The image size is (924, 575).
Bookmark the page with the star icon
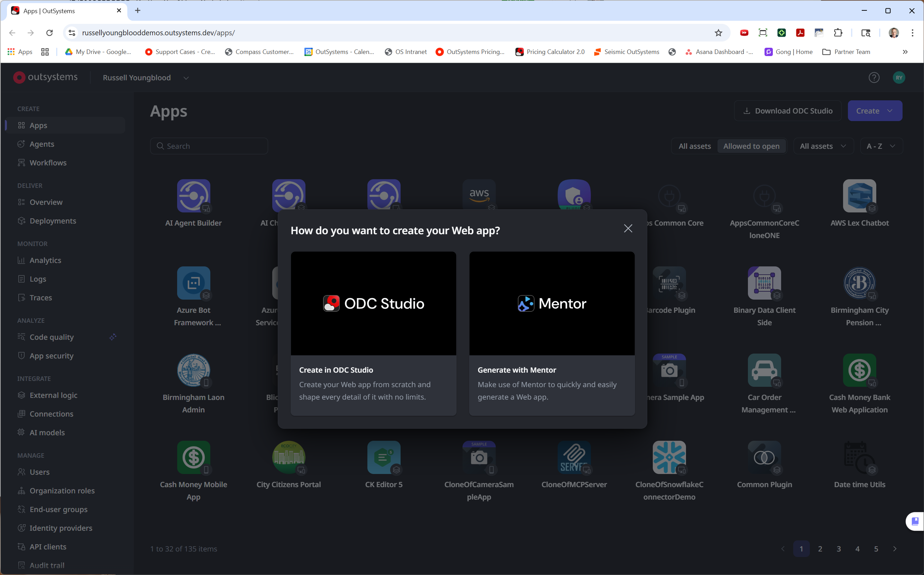click(x=718, y=33)
